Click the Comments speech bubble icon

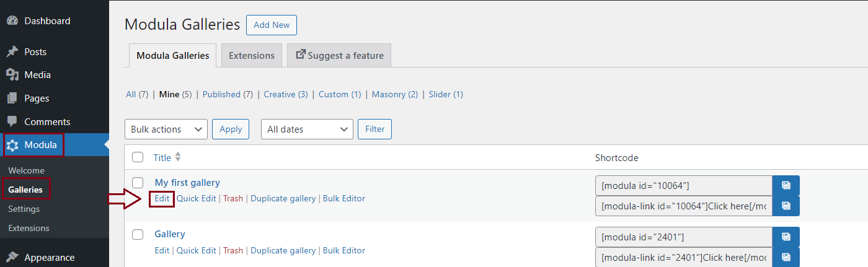[12, 122]
